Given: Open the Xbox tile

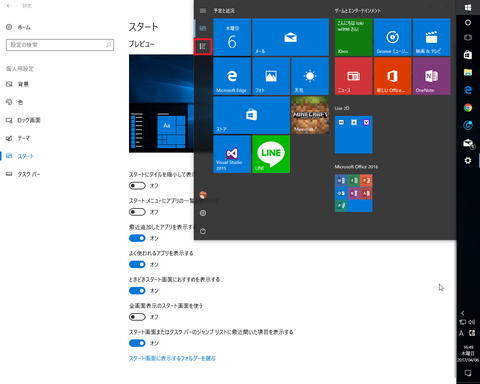Looking at the screenshot, I should coord(353,37).
